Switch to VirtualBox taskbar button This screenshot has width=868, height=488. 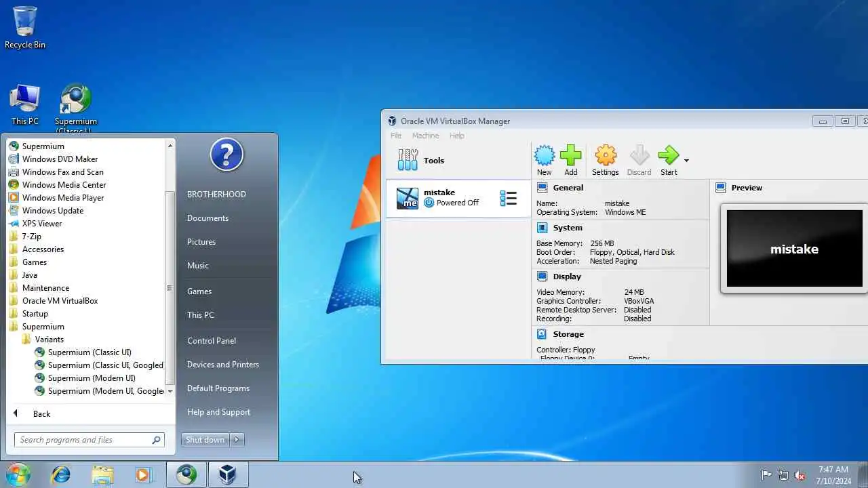click(x=228, y=474)
